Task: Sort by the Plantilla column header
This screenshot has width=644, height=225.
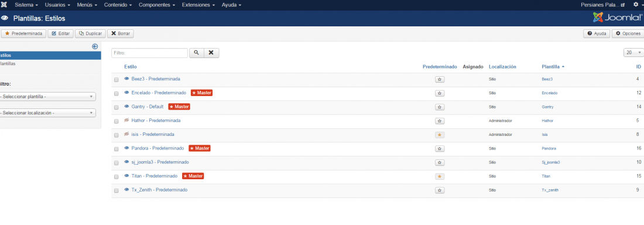Action: coord(553,67)
